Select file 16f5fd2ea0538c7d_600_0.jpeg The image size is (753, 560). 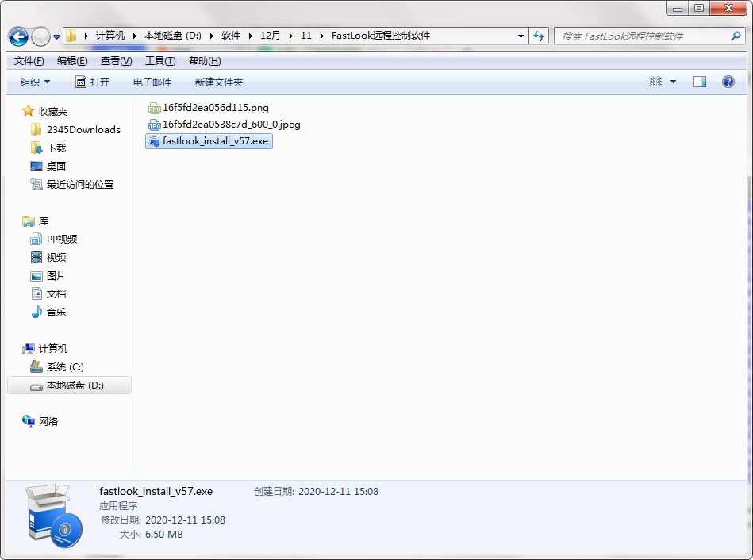tap(225, 125)
